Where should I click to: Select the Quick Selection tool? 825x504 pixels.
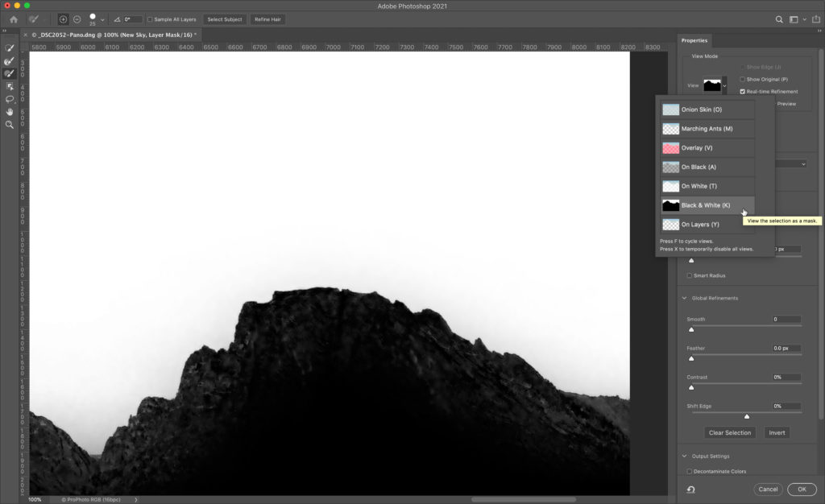(10, 48)
